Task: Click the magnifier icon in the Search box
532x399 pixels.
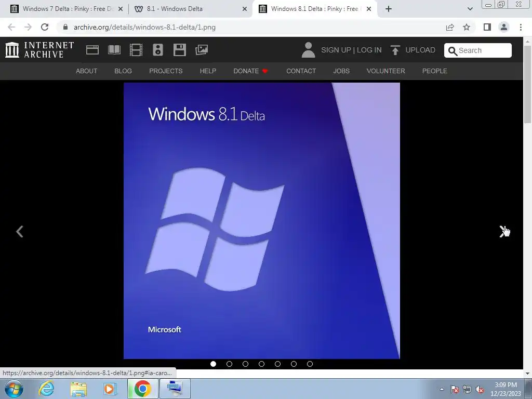Action: 453,51
